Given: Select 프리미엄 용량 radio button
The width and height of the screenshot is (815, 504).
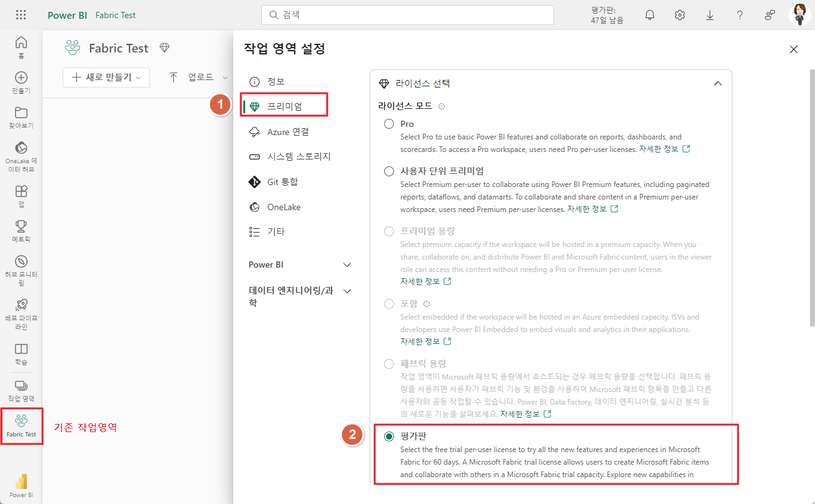Looking at the screenshot, I should pyautogui.click(x=389, y=231).
